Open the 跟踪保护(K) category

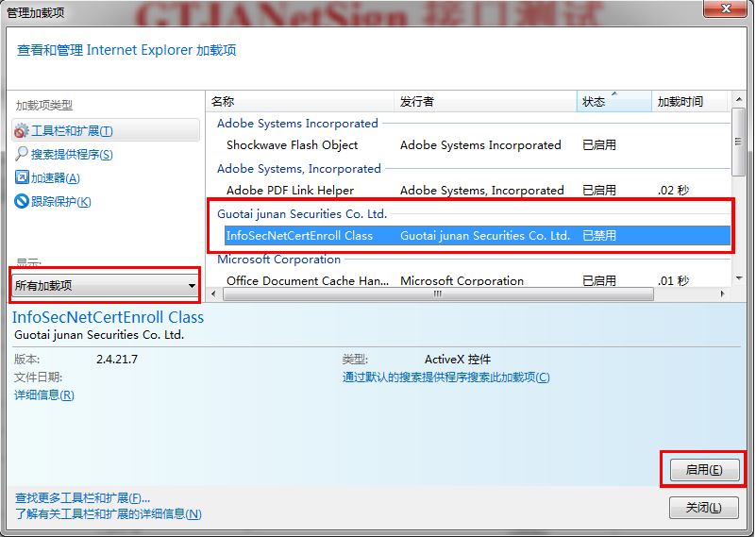[60, 202]
